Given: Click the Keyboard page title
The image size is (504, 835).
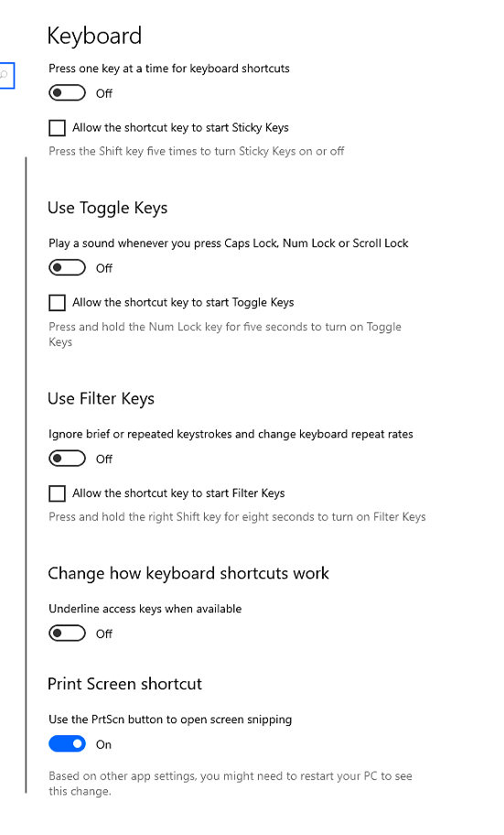Looking at the screenshot, I should 95,36.
